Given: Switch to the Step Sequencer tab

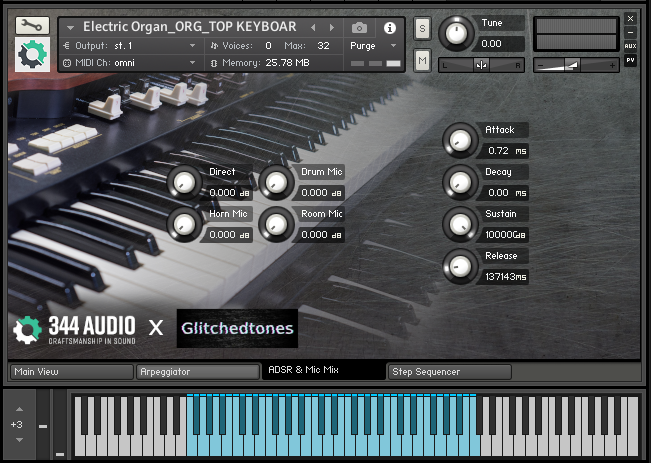Looking at the screenshot, I should (448, 371).
